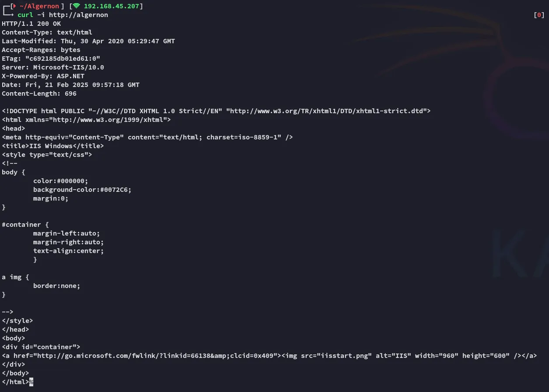Click the ASP.NET X-Powered-By value
The width and height of the screenshot is (549, 392).
(x=70, y=76)
